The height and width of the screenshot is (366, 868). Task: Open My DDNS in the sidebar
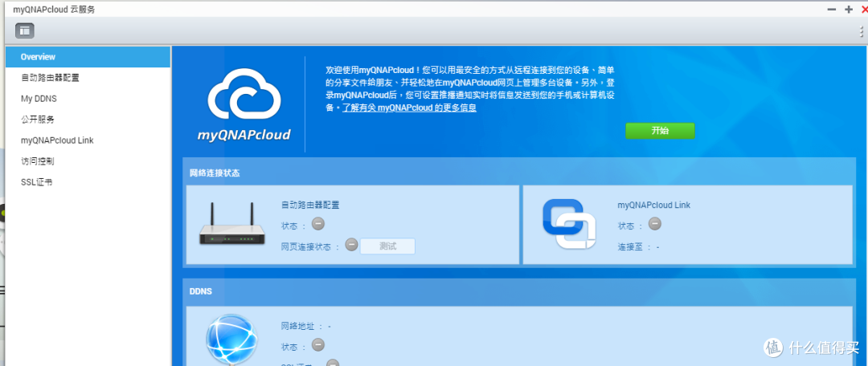(88, 99)
